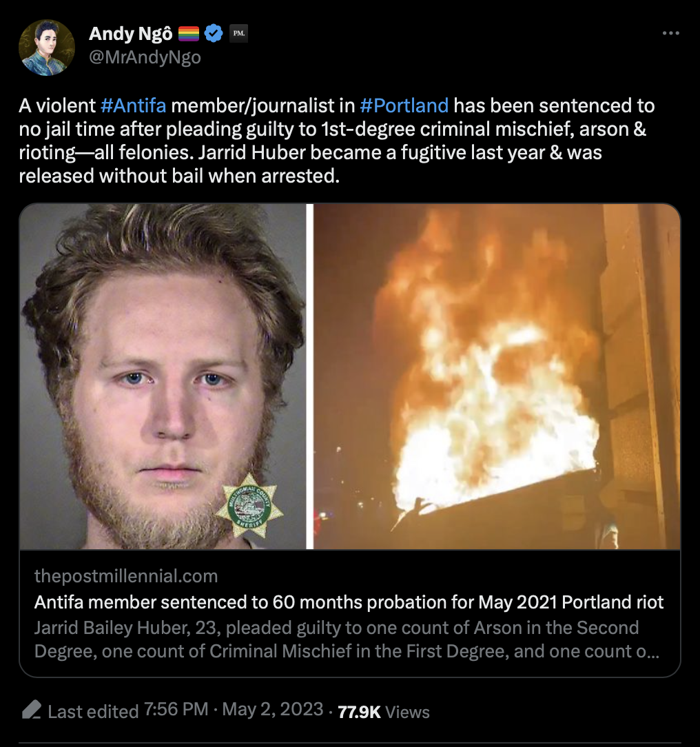This screenshot has height=747, width=700.
Task: Click the thepostmillennial.com domain text
Action: pyautogui.click(x=125, y=576)
